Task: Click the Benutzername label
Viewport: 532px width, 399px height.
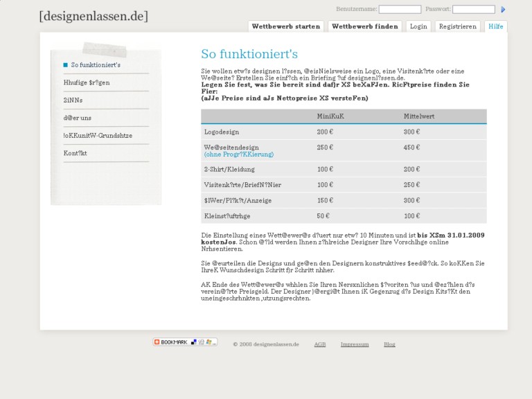Action: point(356,9)
